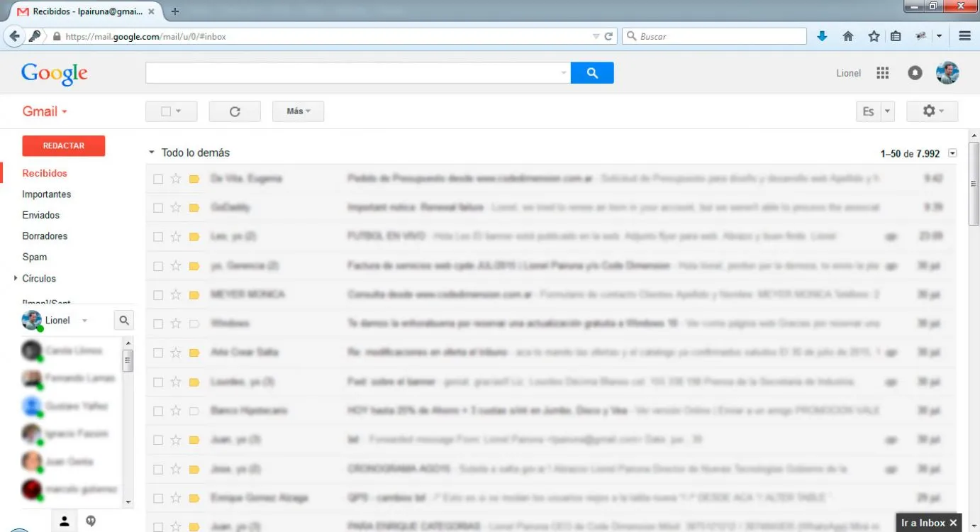Screen dimensions: 980x532
Task: Switch to the chat contacts person icon
Action: [65, 521]
